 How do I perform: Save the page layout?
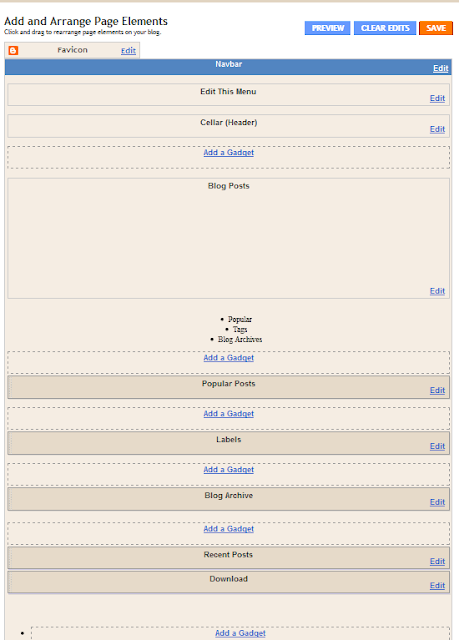click(436, 28)
